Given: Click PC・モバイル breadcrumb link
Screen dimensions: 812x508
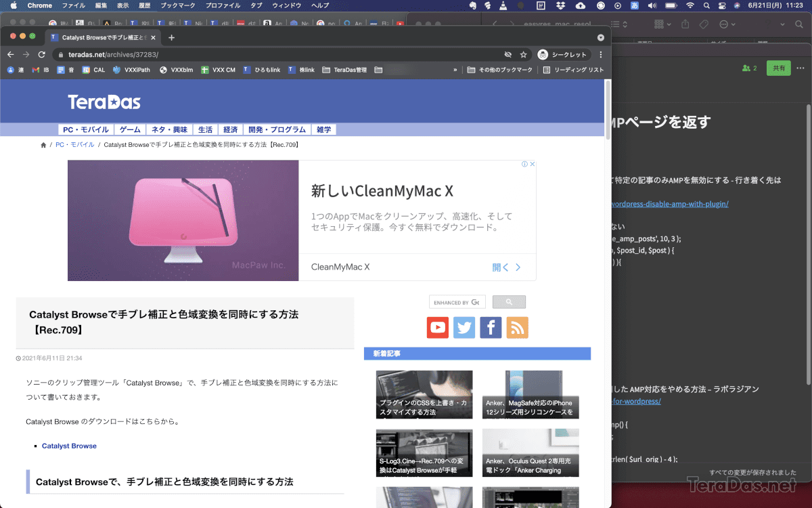Looking at the screenshot, I should click(x=75, y=145).
